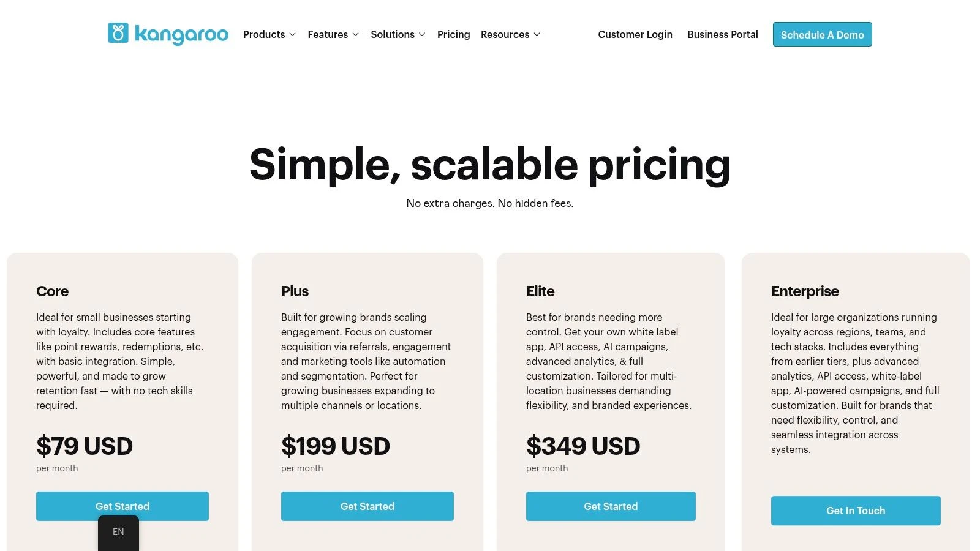Click the Features menu label
The width and height of the screenshot is (980, 551).
[328, 34]
